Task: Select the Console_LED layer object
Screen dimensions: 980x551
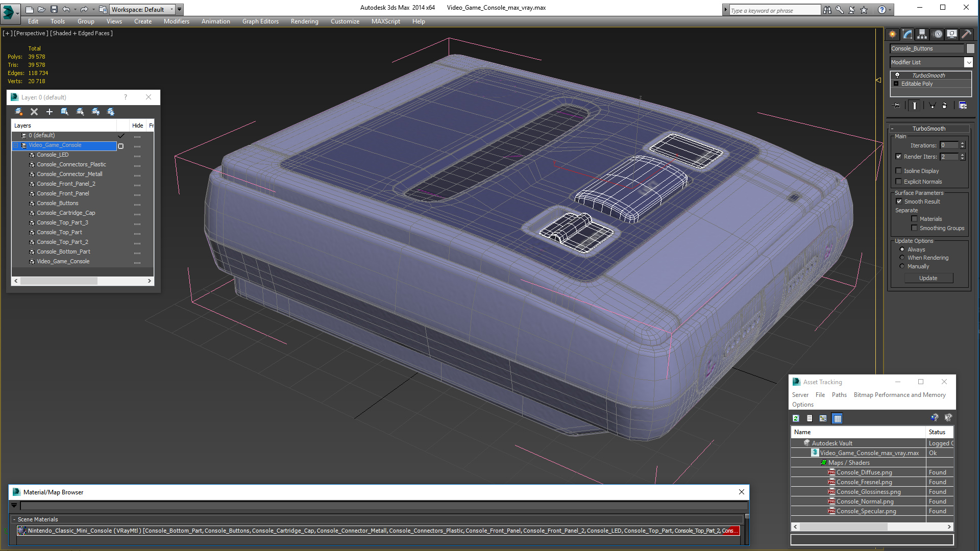Action: pos(53,155)
